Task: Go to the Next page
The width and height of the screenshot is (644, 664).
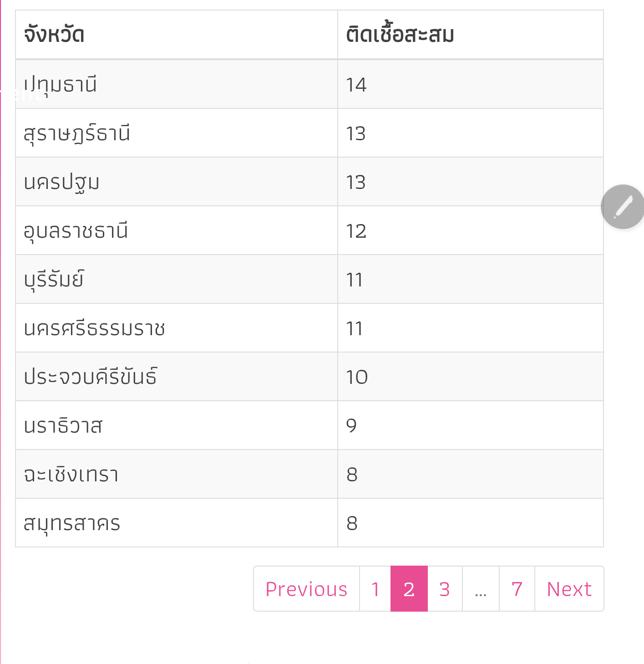Action: [569, 589]
